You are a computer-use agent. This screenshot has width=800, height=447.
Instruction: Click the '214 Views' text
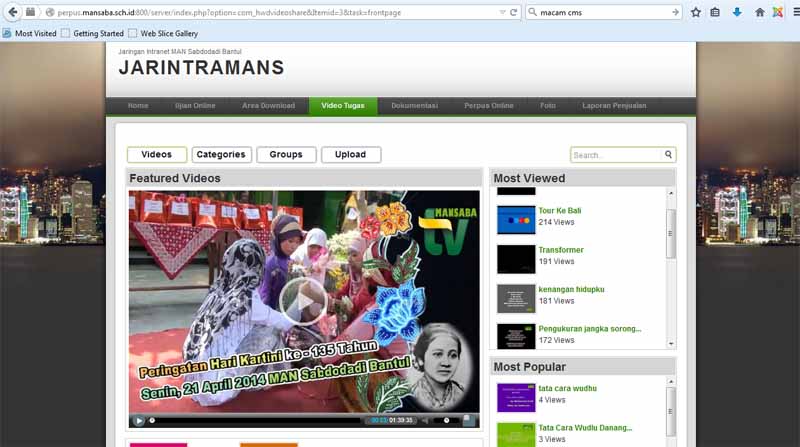coord(556,222)
